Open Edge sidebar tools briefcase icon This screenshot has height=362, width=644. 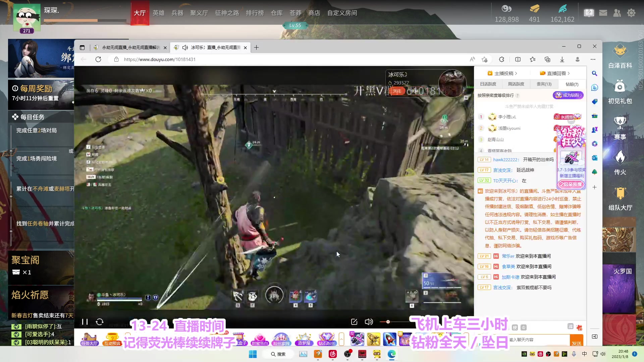595,116
